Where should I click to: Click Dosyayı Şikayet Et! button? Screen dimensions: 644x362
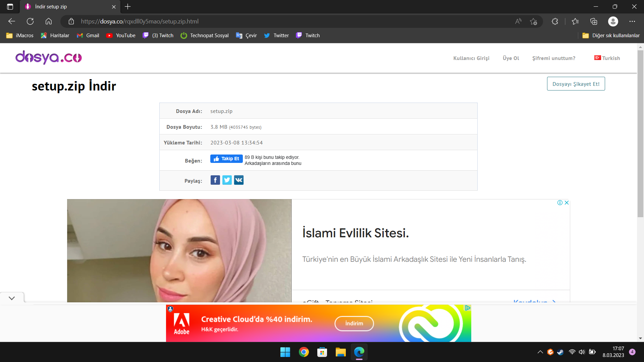tap(576, 84)
